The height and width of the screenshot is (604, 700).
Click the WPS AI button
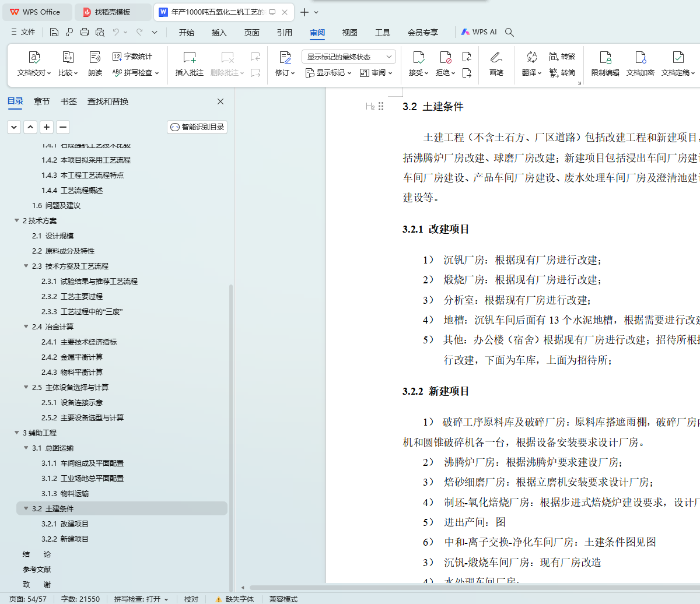[479, 32]
